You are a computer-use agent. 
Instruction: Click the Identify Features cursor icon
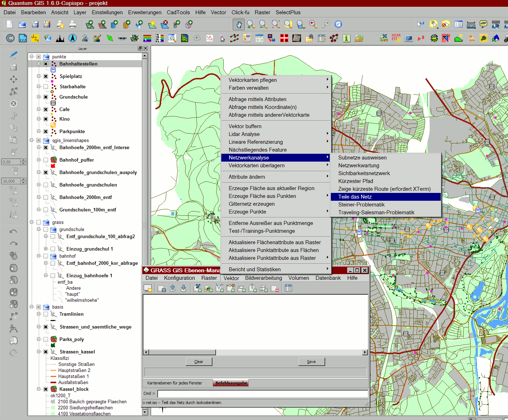pos(420,24)
